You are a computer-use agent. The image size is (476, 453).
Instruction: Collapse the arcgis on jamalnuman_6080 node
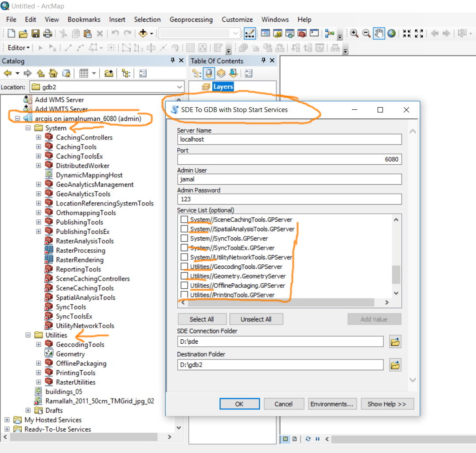[18, 119]
